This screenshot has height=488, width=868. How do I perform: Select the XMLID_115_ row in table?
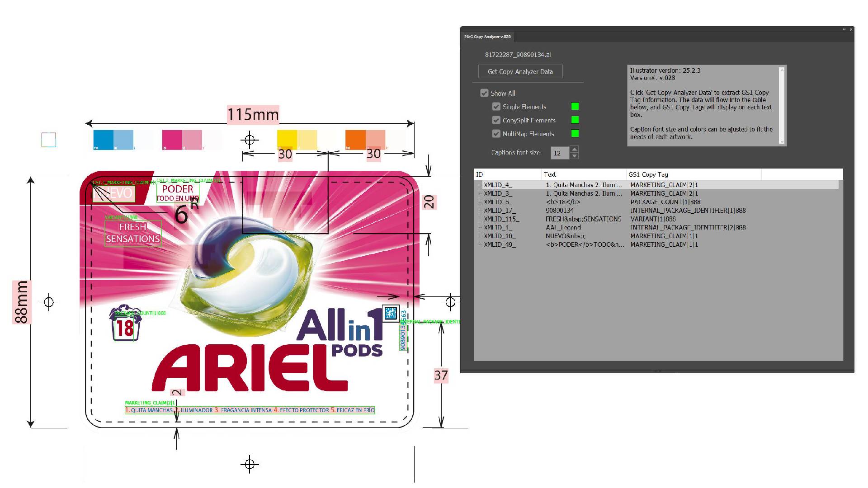[x=501, y=219]
